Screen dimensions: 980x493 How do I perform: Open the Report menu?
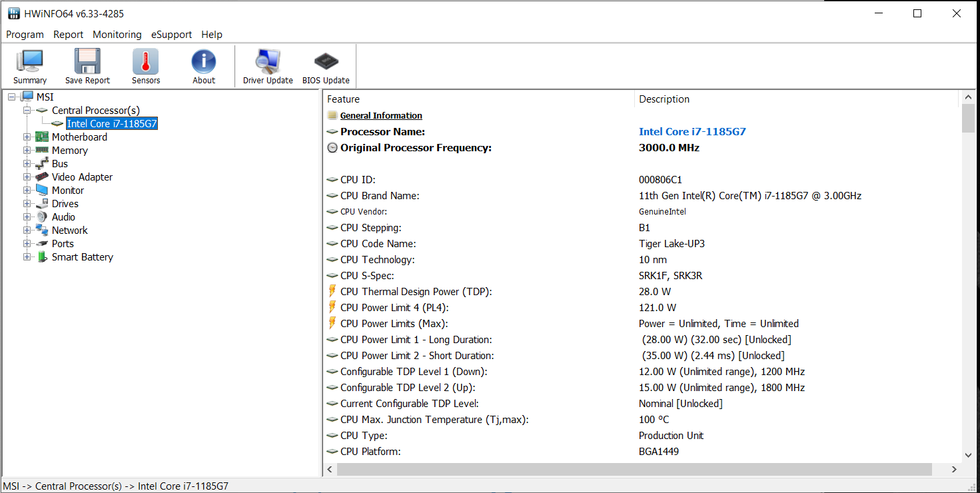tap(69, 35)
